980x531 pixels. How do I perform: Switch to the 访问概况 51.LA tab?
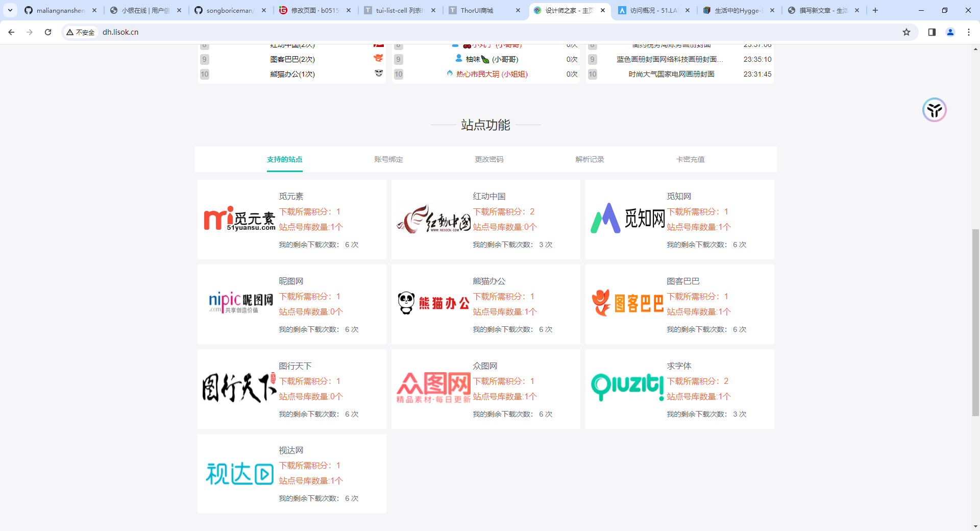point(654,10)
